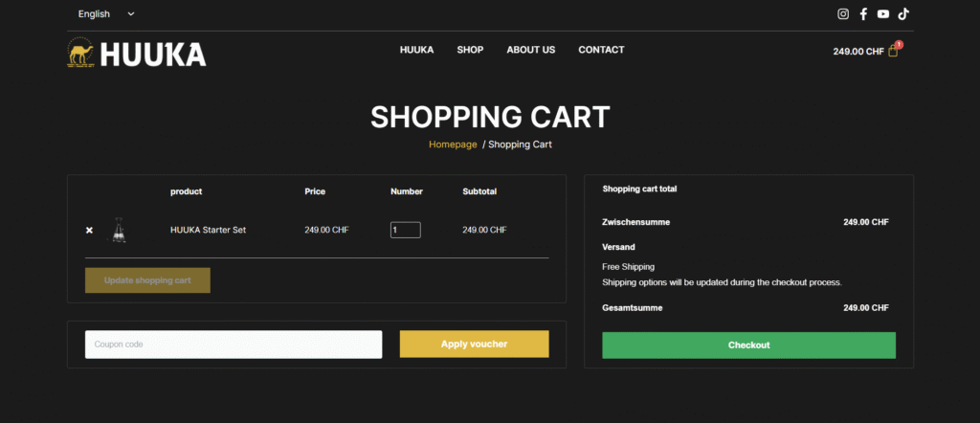The width and height of the screenshot is (980, 423).
Task: Open the YouTube social icon
Action: point(883,13)
